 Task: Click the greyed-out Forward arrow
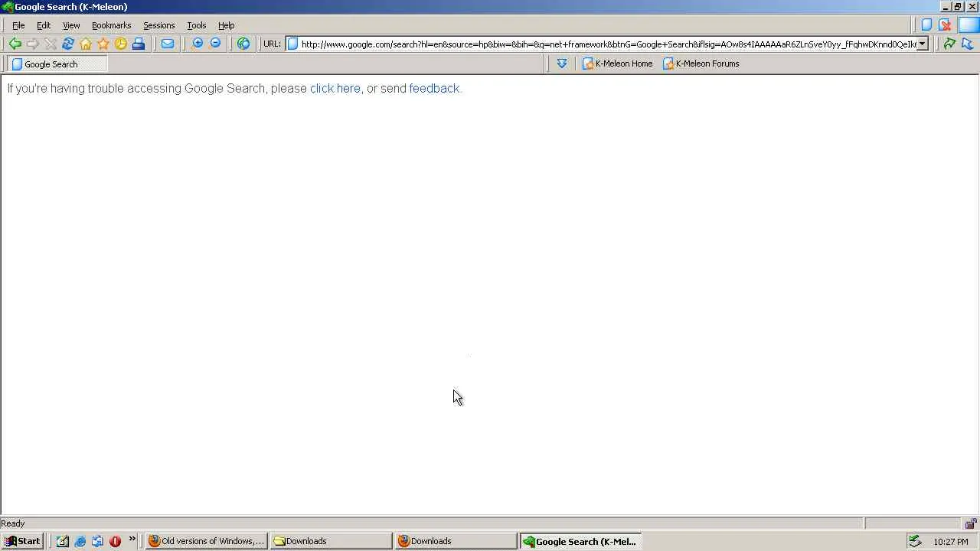pyautogui.click(x=32, y=44)
